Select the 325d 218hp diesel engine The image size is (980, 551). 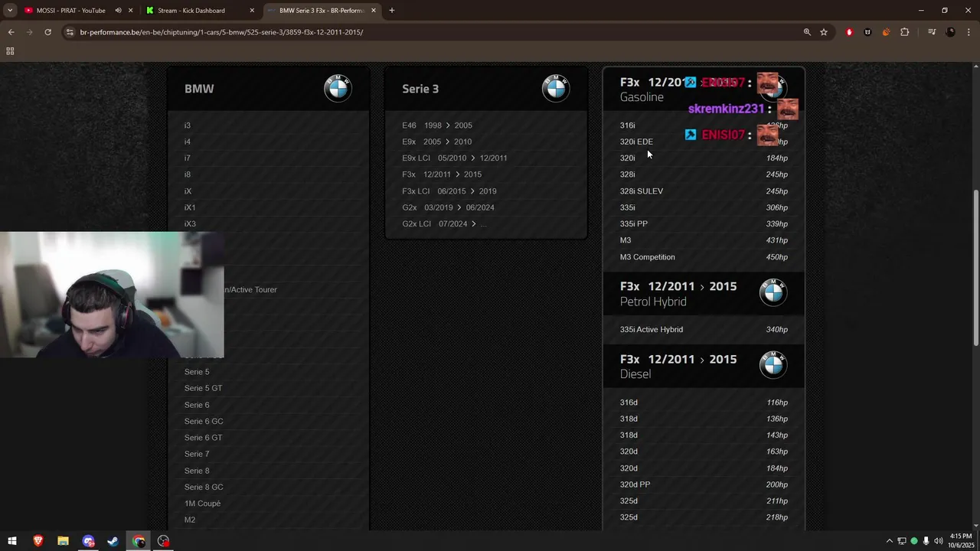[704, 517]
